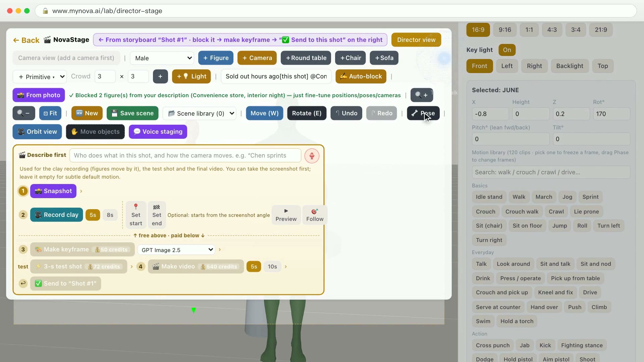Viewport: 644px width, 362px height.
Task: Apply the Crouch walk motion clip
Action: point(522,212)
